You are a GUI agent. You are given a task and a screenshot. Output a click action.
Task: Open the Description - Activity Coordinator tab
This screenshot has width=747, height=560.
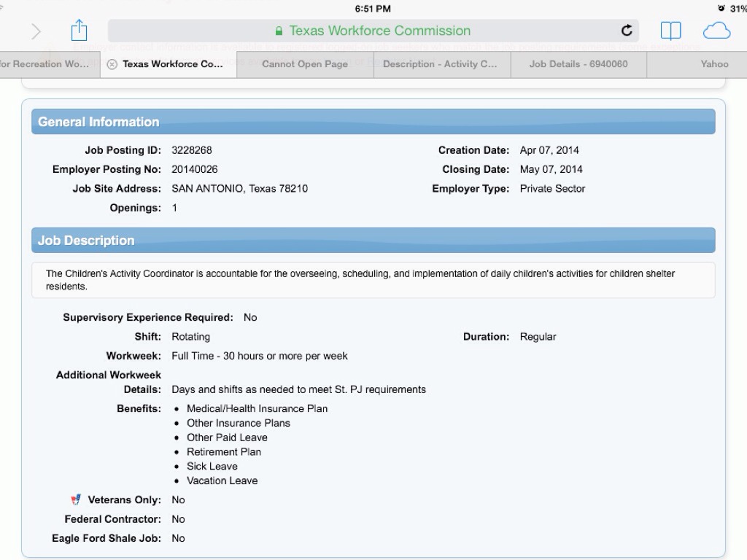coord(440,64)
